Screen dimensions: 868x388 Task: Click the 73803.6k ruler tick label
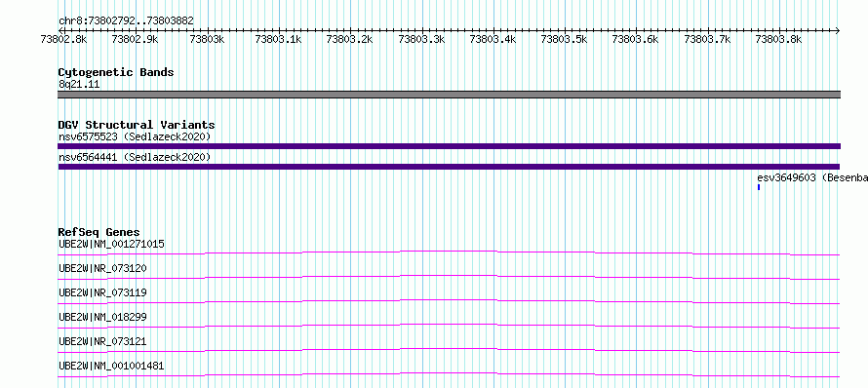(636, 39)
